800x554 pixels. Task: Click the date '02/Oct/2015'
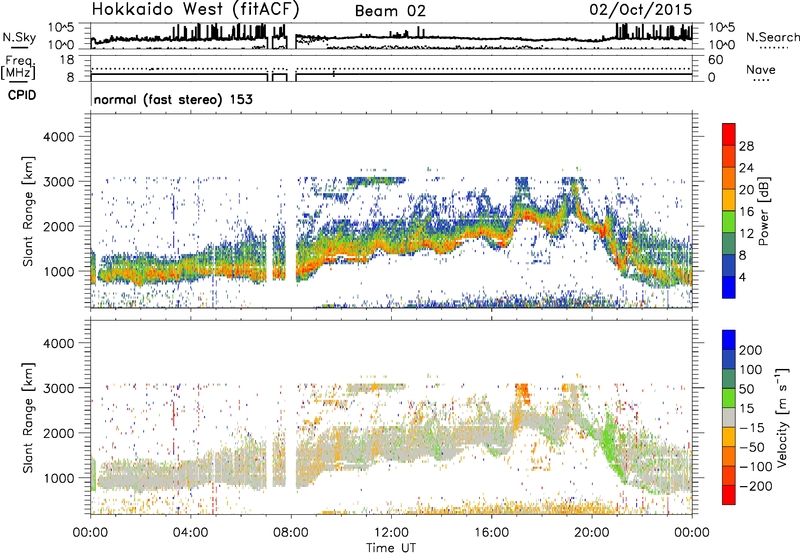[x=641, y=9]
